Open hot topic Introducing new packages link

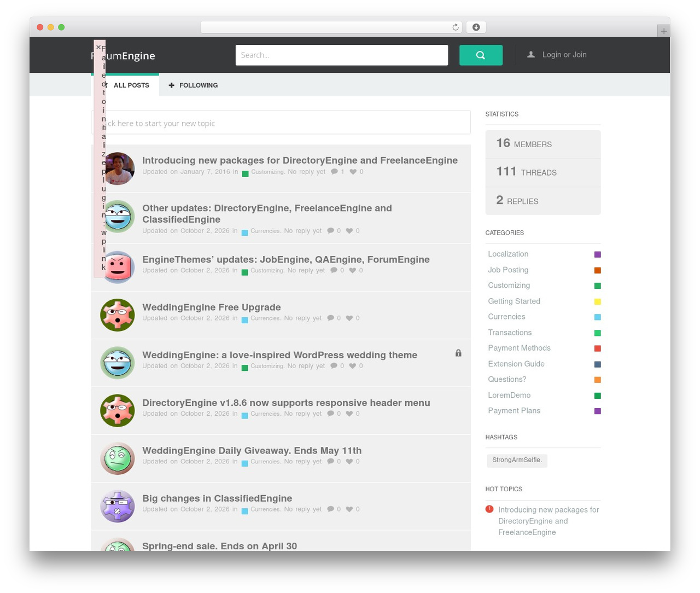549,521
